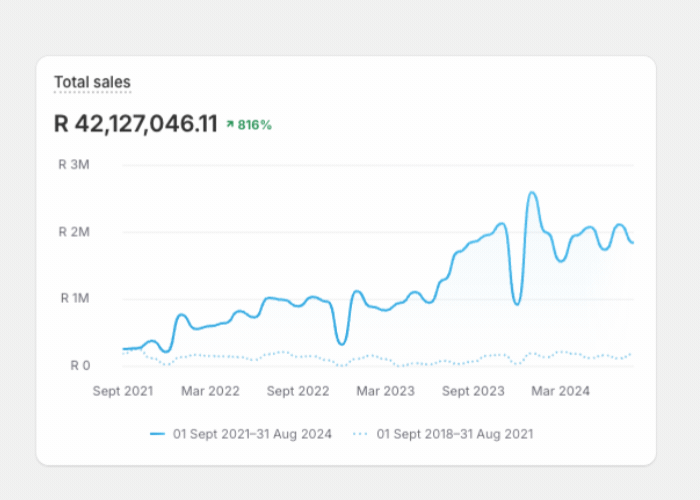Screen dimensions: 700x500
Task: Click the Sept 2023 axis label
Action: pos(473,391)
